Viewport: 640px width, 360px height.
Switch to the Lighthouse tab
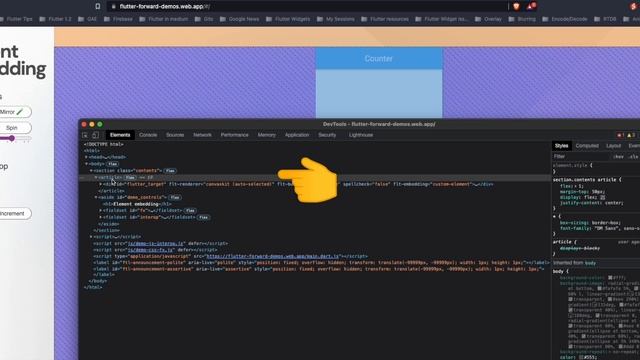click(x=361, y=135)
